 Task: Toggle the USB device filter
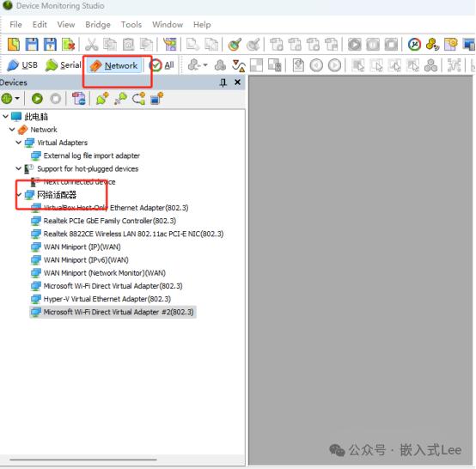click(x=22, y=65)
